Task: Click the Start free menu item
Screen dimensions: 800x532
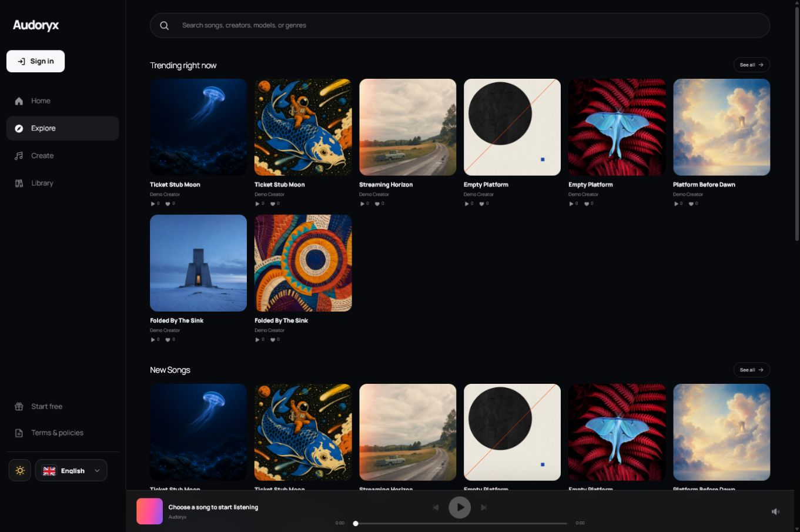Action: [x=63, y=407]
